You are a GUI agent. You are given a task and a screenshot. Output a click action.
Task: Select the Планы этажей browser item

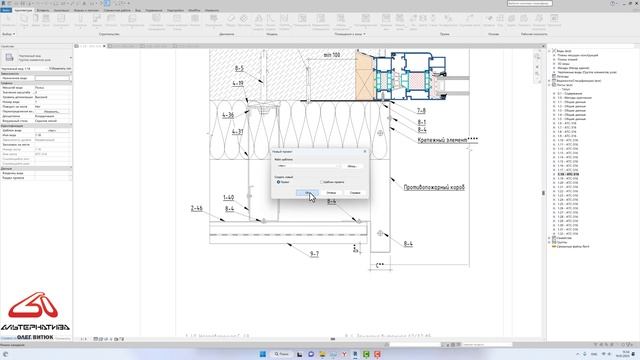(x=567, y=60)
